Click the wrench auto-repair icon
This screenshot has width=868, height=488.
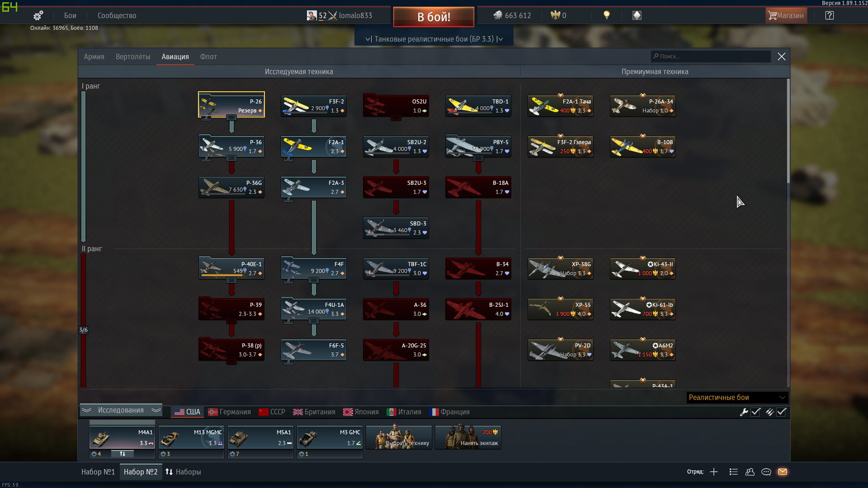coord(744,412)
